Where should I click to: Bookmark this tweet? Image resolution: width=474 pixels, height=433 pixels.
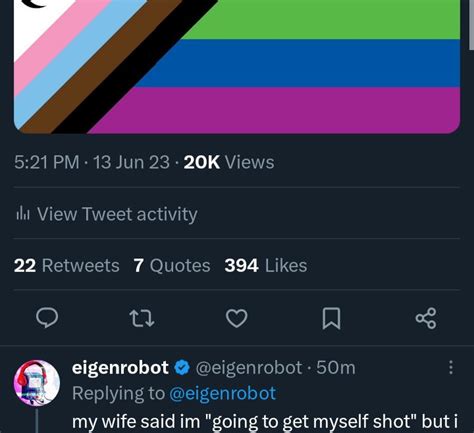[331, 318]
